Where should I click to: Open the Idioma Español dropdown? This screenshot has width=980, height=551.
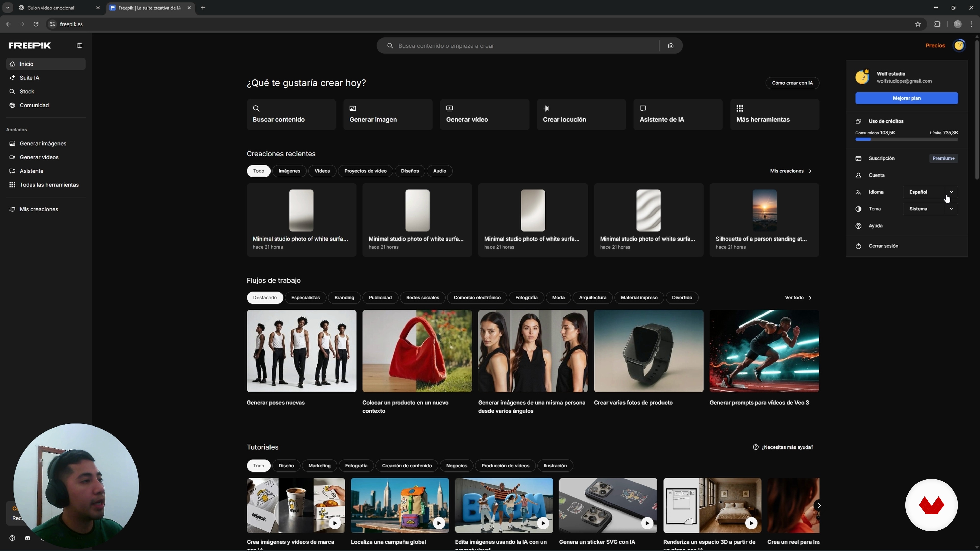pos(930,192)
